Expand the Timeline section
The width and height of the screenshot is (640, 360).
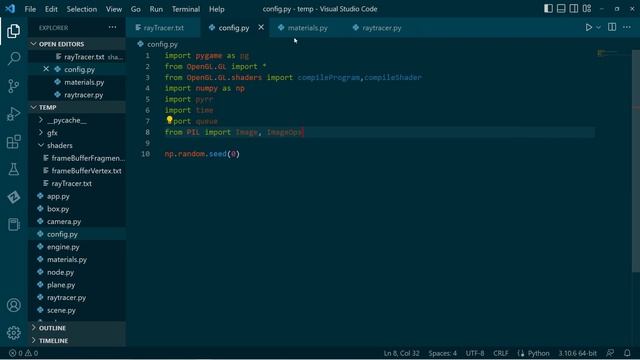pyautogui.click(x=77, y=340)
